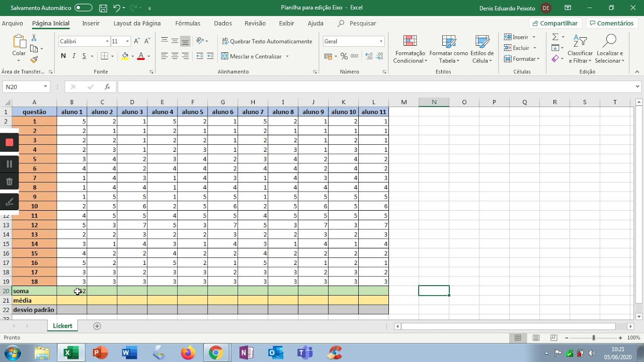The image size is (644, 362).
Task: Click AutoSum sigma icon
Action: [x=555, y=37]
